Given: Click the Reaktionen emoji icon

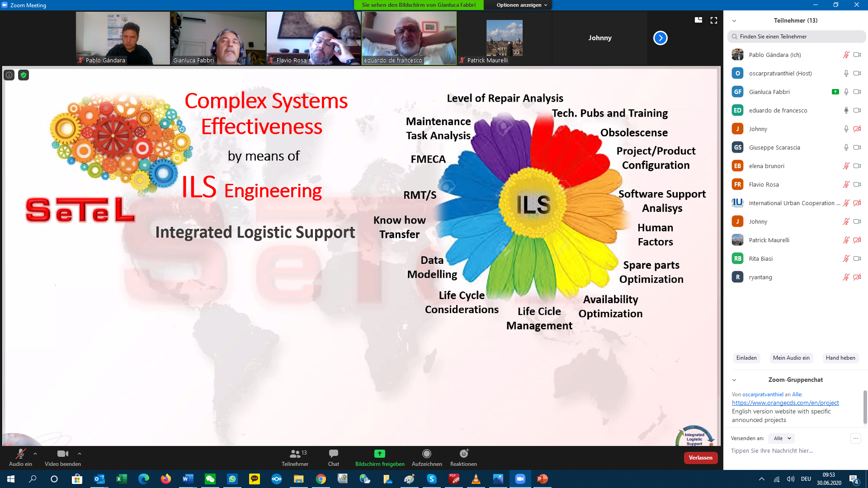Looking at the screenshot, I should (x=463, y=454).
